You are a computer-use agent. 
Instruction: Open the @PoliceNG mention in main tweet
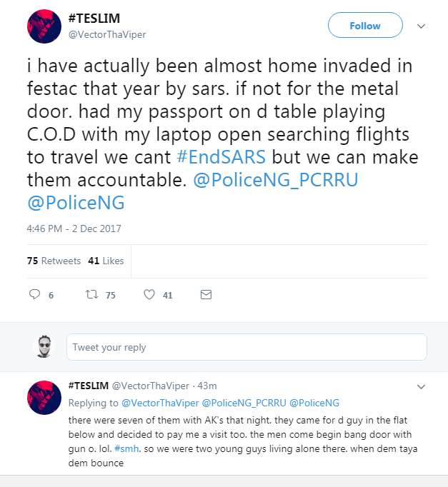point(76,203)
